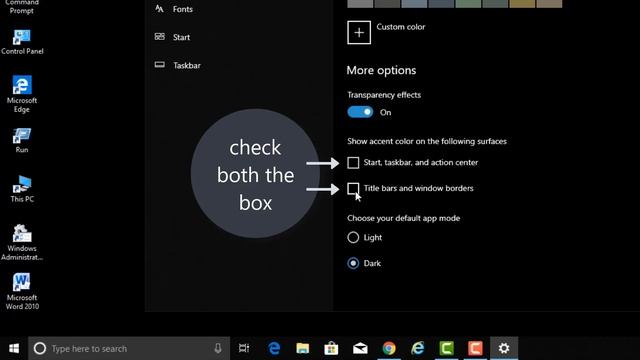Open Microsoft Store from taskbar

point(331,348)
